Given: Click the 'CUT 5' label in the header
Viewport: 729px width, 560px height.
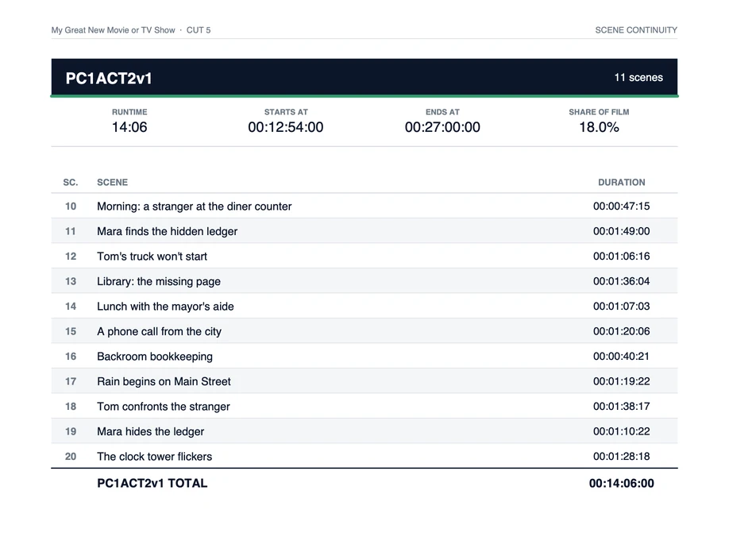Looking at the screenshot, I should click(199, 30).
